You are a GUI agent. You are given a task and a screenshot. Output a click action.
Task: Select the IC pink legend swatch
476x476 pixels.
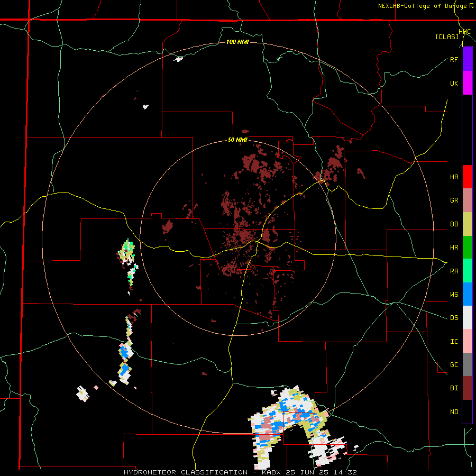point(467,341)
